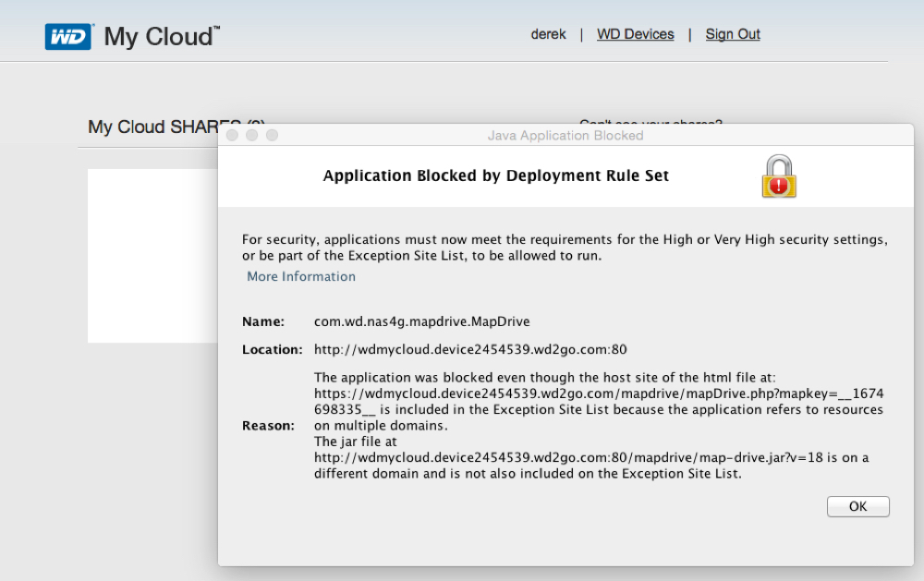Sign Out of My Cloud

coord(733,34)
